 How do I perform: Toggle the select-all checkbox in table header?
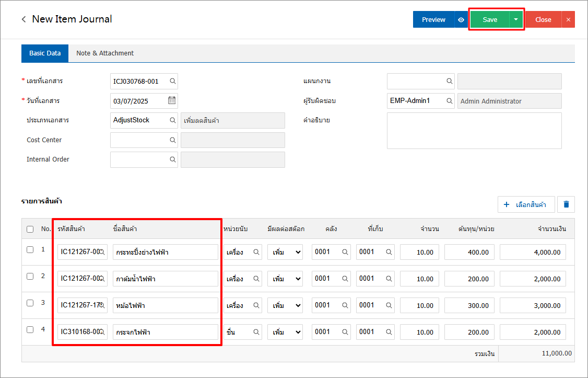pyautogui.click(x=30, y=229)
